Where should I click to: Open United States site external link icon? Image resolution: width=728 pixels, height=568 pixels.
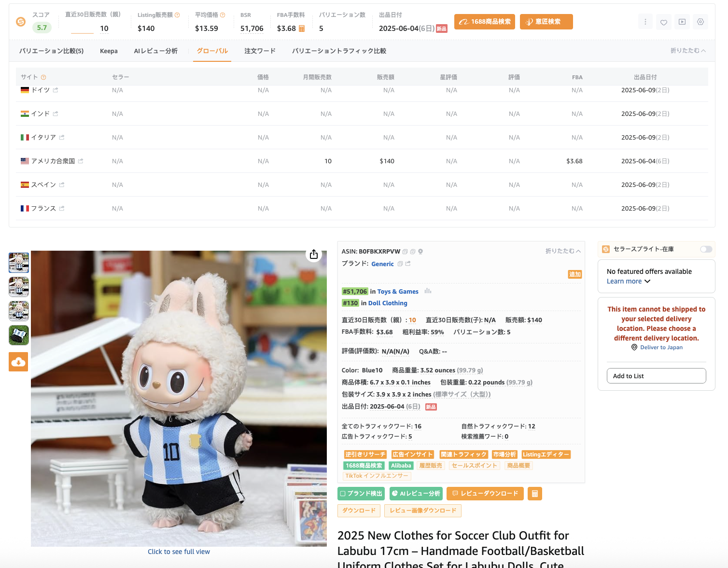(x=81, y=161)
